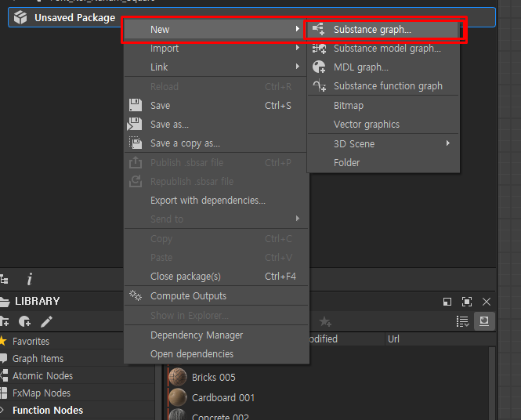521x420 pixels.
Task: Click the Bricks 005 thumbnail
Action: [x=178, y=377]
